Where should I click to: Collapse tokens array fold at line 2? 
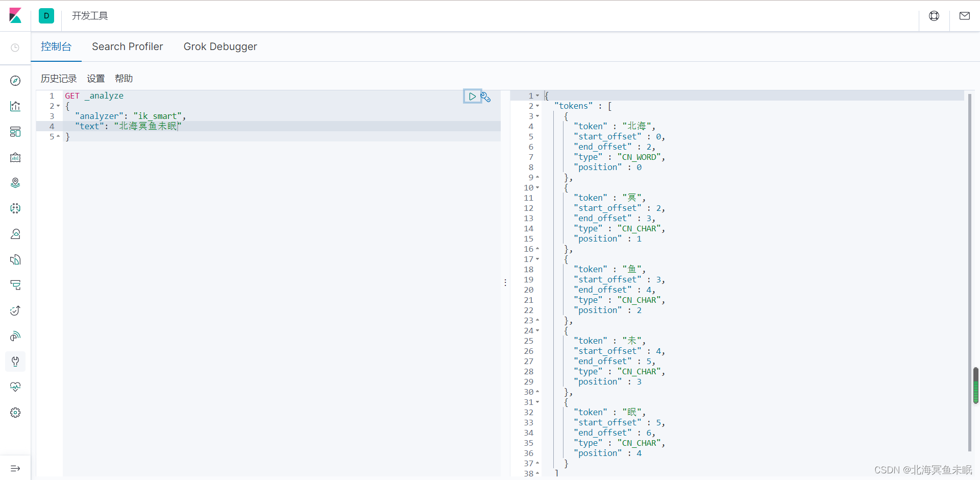[x=537, y=106]
